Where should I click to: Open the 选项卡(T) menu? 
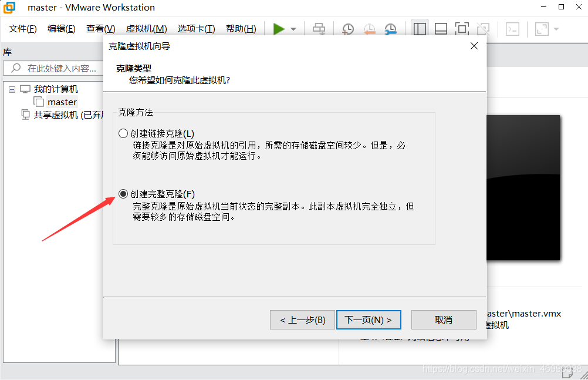(x=196, y=29)
